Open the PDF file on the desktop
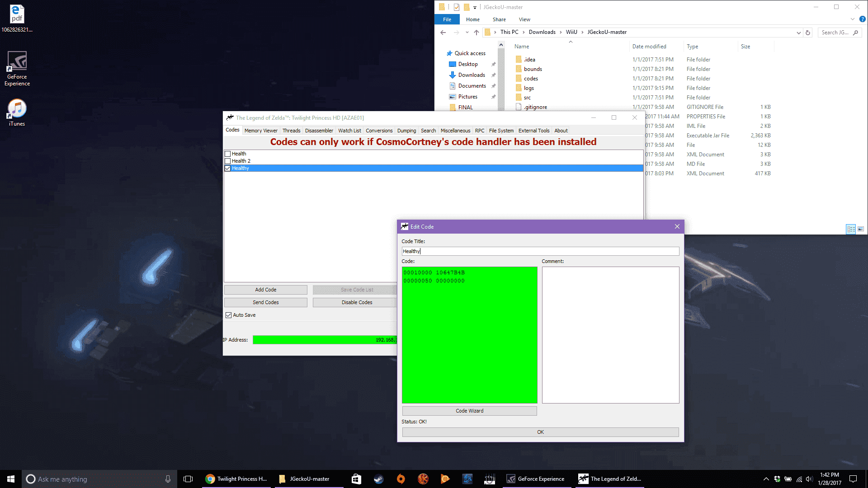Viewport: 868px width, 488px height. [x=17, y=19]
